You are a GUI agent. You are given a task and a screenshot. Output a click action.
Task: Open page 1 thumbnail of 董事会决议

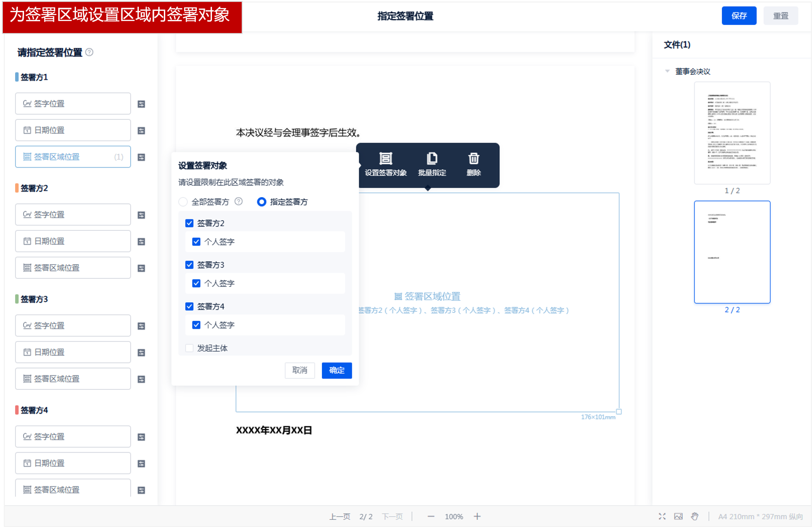tap(732, 133)
